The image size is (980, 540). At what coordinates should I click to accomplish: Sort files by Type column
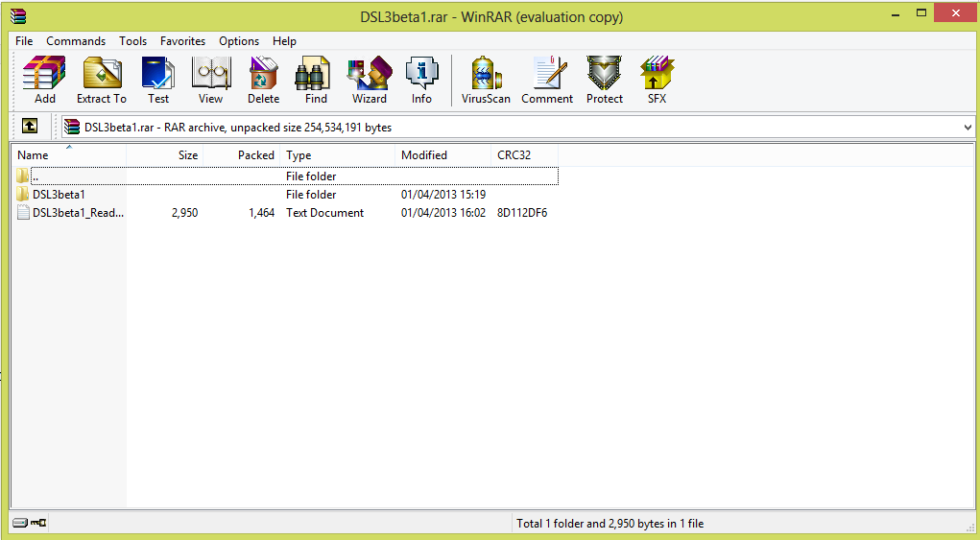[338, 155]
